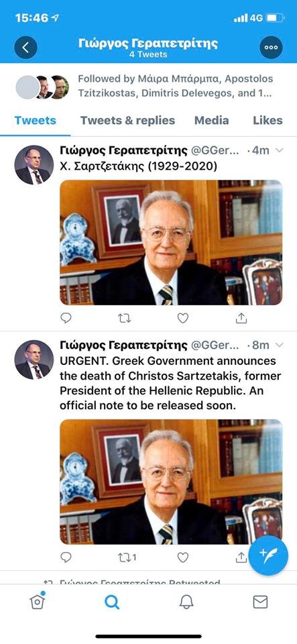The height and width of the screenshot is (644, 297).
Task: Retweet the URGENT tweet with 1 retweet
Action: pyautogui.click(x=127, y=557)
